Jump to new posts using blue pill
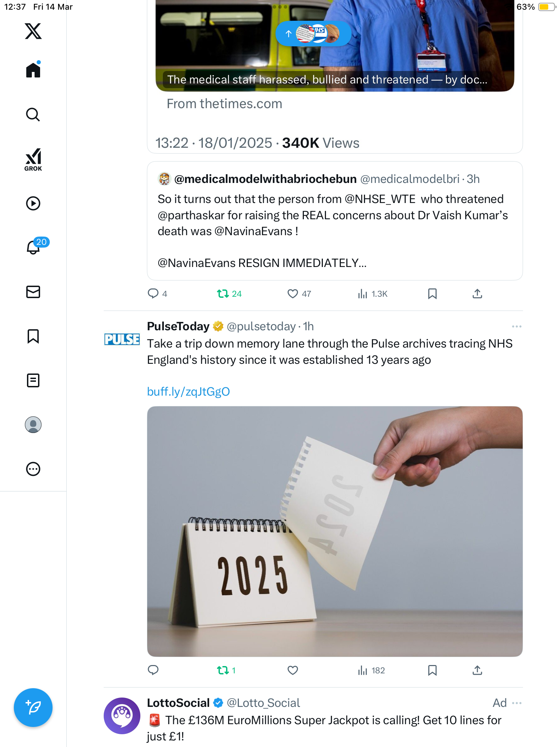This screenshot has height=747, width=560. [313, 34]
